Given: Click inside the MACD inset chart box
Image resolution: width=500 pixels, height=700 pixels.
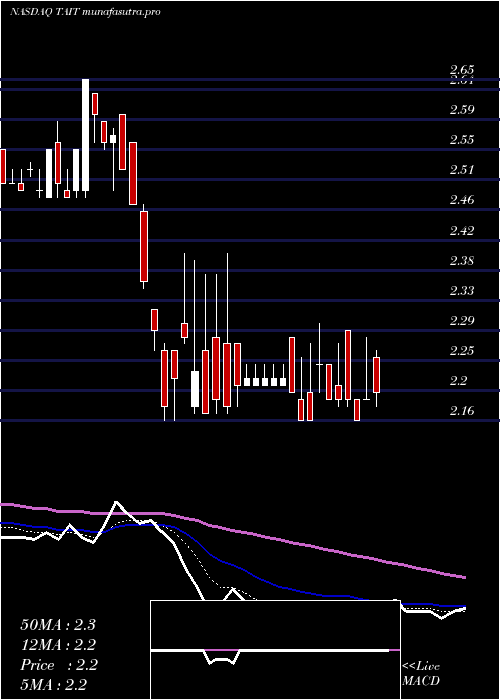Looking at the screenshot, I should [x=275, y=650].
